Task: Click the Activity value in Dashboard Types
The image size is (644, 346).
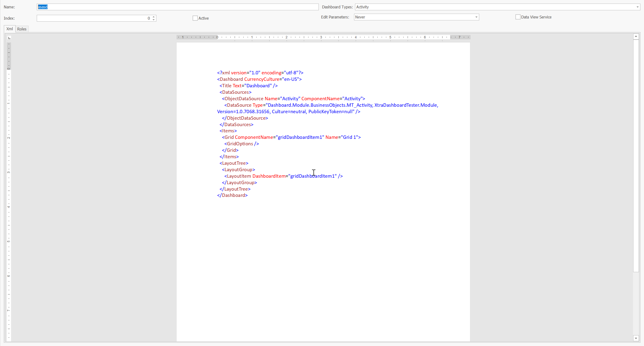Action: tap(363, 7)
